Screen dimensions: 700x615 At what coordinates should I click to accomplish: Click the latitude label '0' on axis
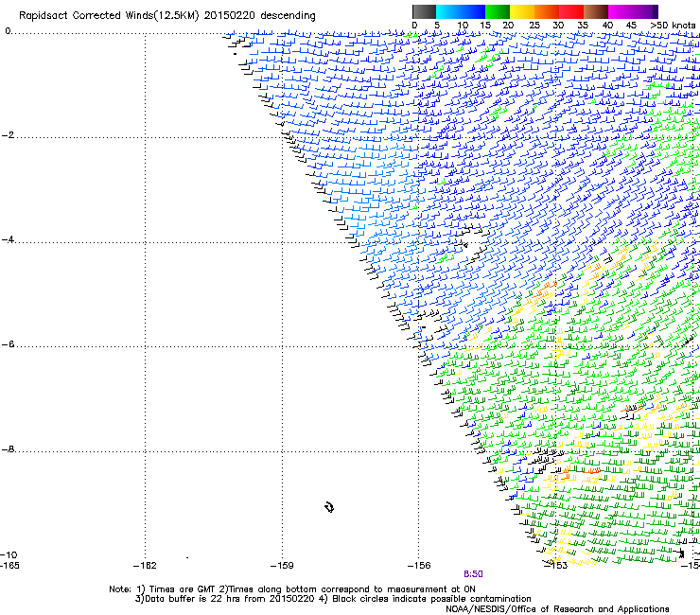[8, 31]
